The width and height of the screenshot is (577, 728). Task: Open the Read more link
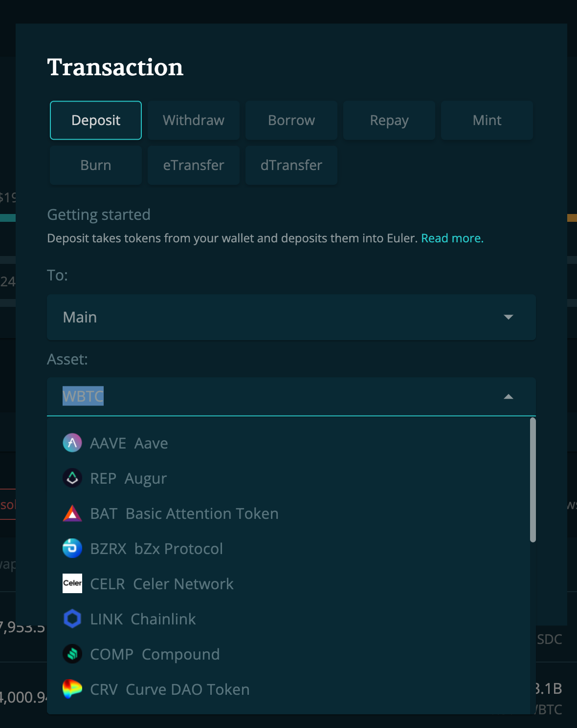coord(452,238)
